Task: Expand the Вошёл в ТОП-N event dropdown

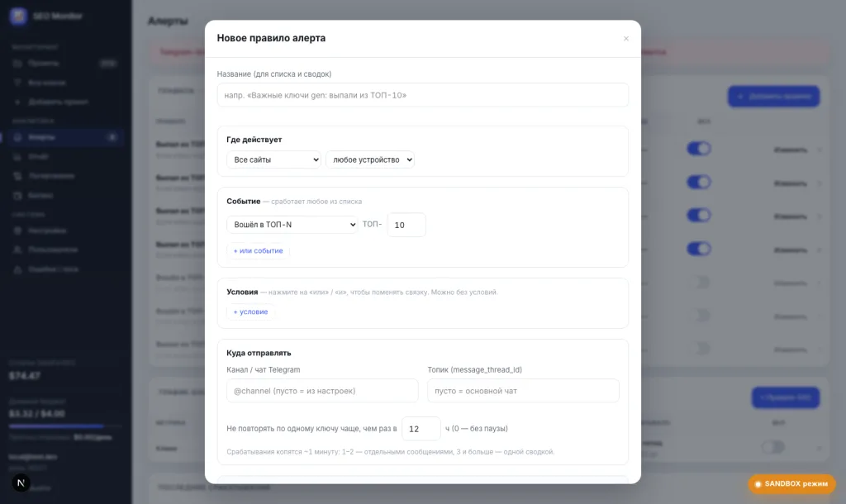Action: (292, 225)
